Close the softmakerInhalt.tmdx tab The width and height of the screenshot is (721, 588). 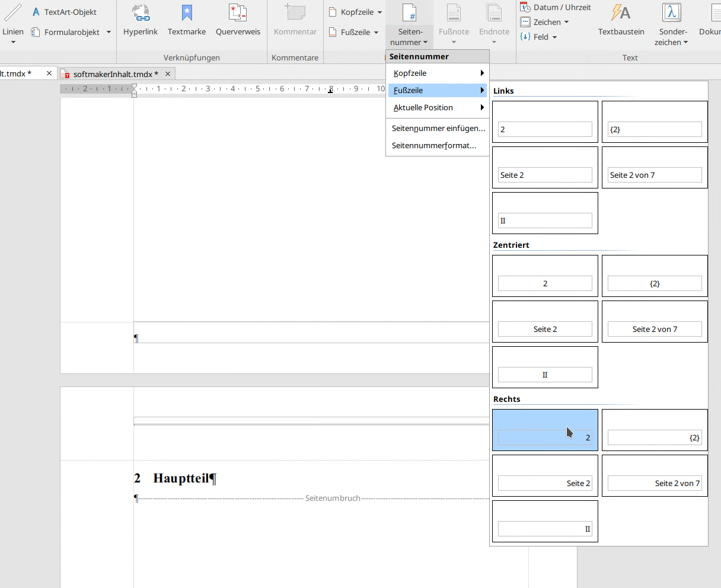pyautogui.click(x=168, y=73)
